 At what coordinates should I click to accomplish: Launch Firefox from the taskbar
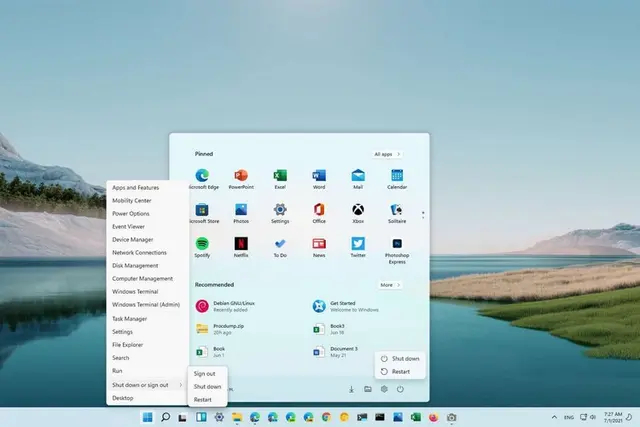point(433,417)
